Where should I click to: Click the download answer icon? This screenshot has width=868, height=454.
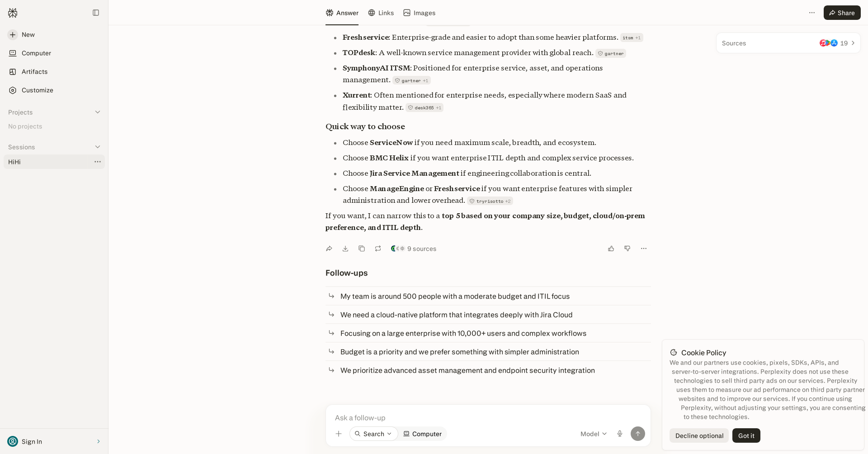pos(345,248)
